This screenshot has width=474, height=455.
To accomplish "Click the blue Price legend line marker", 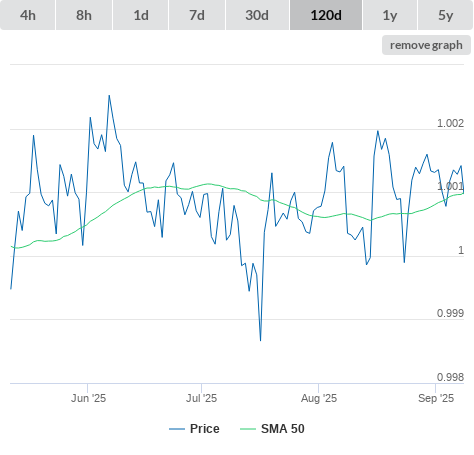I will (177, 429).
